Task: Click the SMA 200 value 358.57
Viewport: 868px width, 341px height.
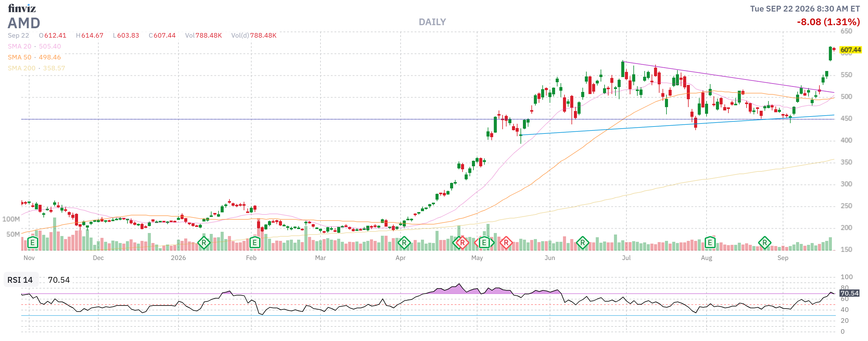Action: [x=54, y=68]
